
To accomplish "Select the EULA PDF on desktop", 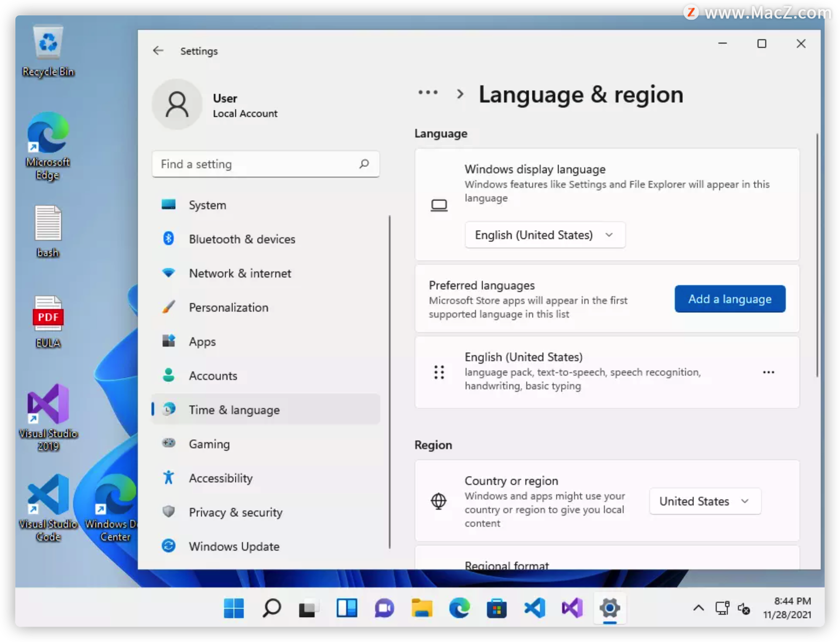I will click(48, 322).
